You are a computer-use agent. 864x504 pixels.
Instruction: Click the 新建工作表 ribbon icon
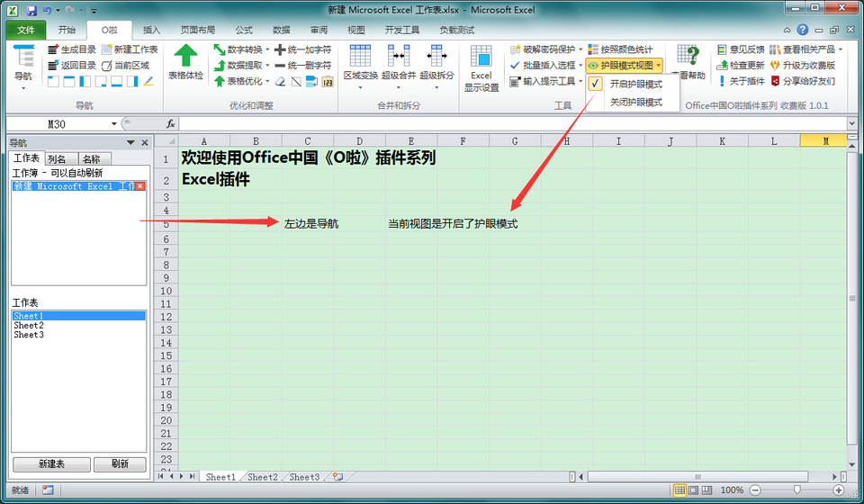coord(107,49)
